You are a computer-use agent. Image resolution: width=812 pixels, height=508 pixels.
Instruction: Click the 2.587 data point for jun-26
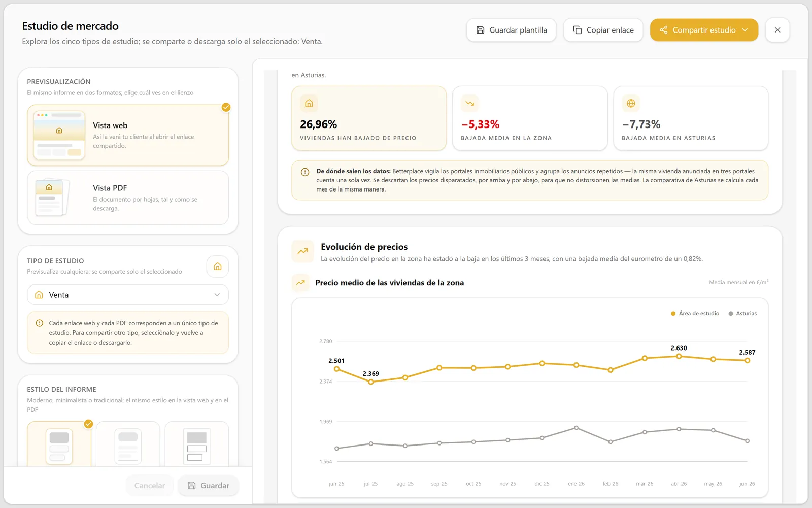[x=747, y=360]
